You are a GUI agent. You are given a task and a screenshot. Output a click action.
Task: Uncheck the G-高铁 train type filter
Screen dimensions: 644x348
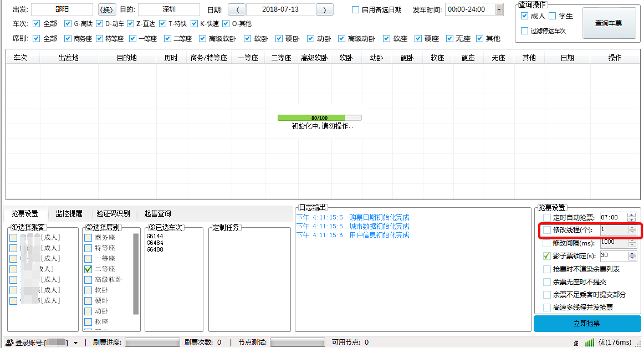click(x=68, y=24)
